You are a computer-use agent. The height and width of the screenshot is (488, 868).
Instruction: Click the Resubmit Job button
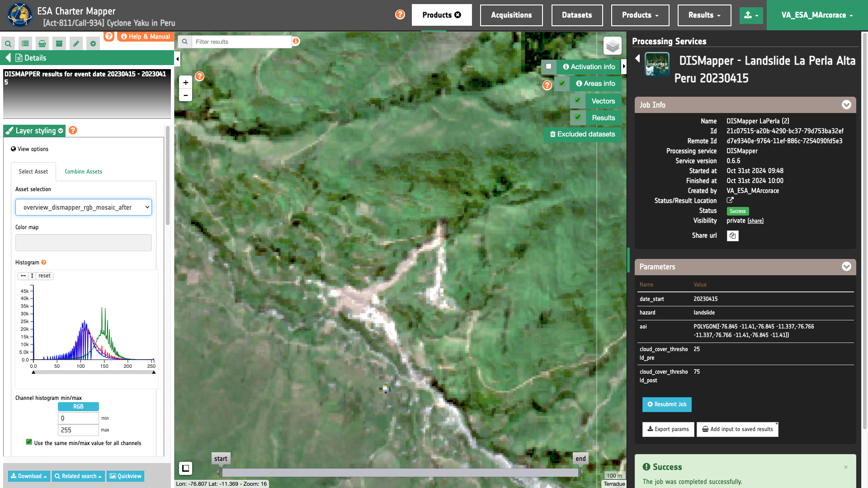(667, 404)
